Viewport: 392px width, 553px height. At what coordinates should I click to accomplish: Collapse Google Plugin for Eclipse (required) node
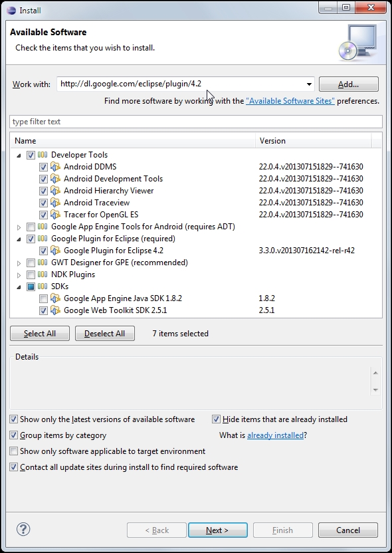coord(19,239)
